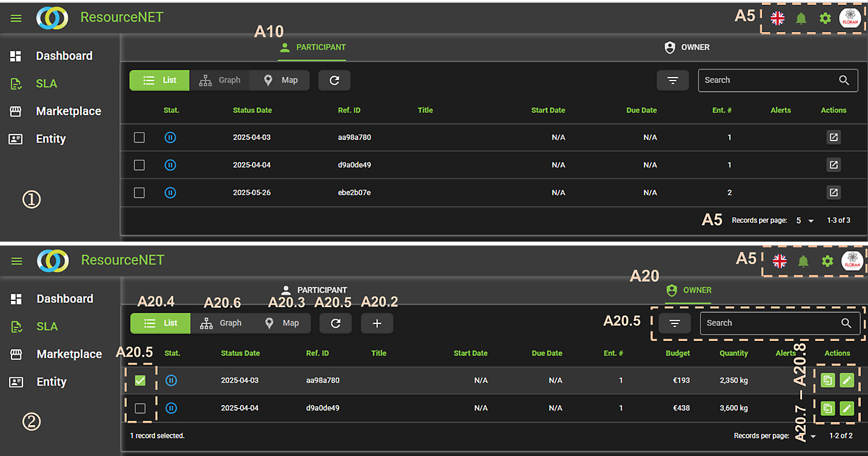
Task: Edit SLA aa98a780 with the pencil icon
Action: [x=847, y=380]
